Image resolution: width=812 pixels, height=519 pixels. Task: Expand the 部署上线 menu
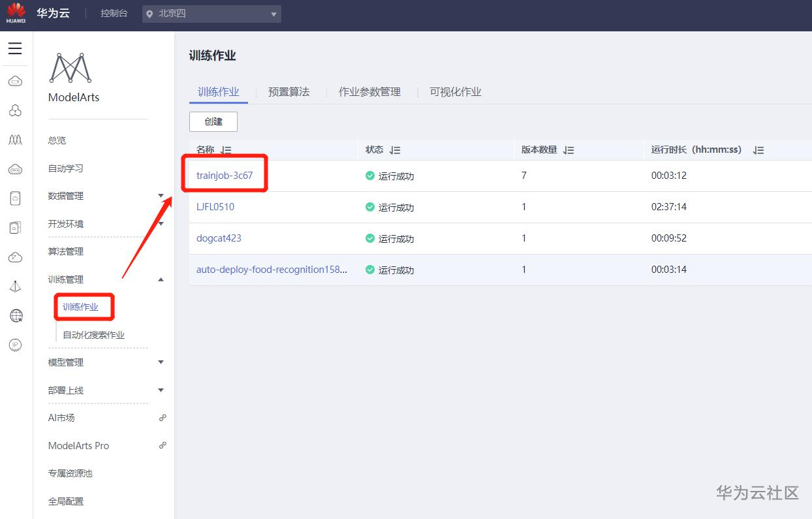click(x=161, y=390)
